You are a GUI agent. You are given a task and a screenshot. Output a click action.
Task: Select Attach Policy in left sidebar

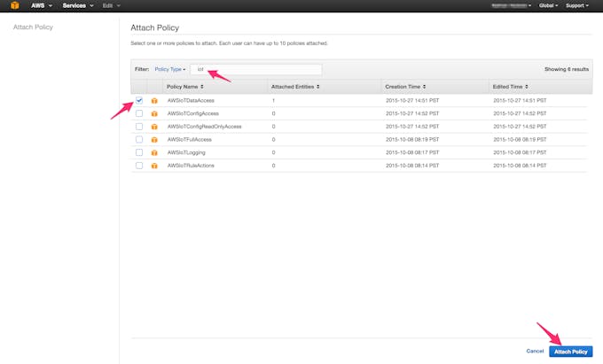coord(33,27)
